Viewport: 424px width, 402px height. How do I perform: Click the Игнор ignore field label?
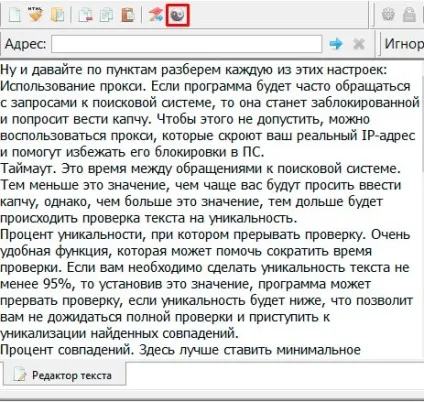click(404, 44)
